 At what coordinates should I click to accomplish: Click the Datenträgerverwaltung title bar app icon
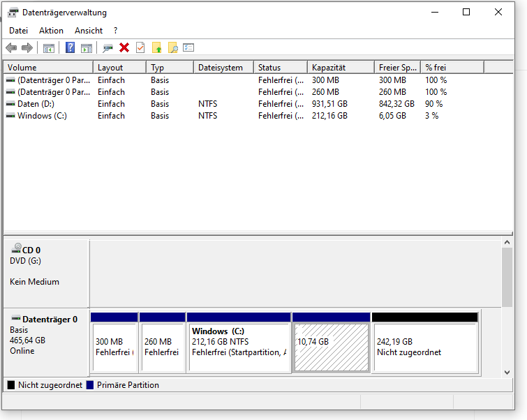tap(13, 13)
